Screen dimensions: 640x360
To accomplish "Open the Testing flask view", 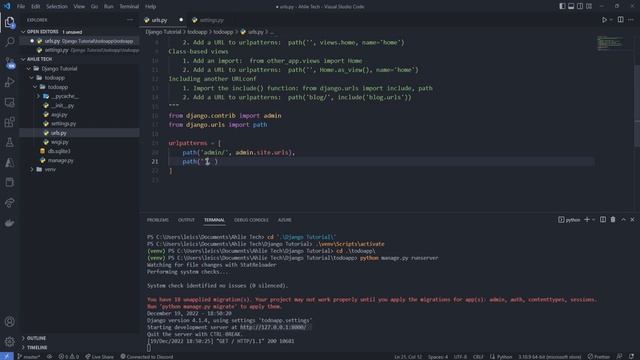I will tap(9, 142).
